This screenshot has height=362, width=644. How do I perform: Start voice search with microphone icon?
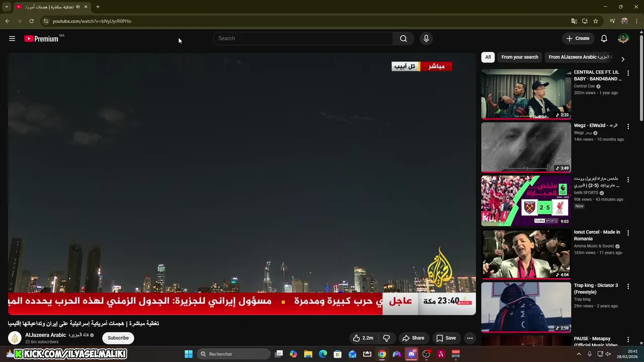(x=426, y=39)
